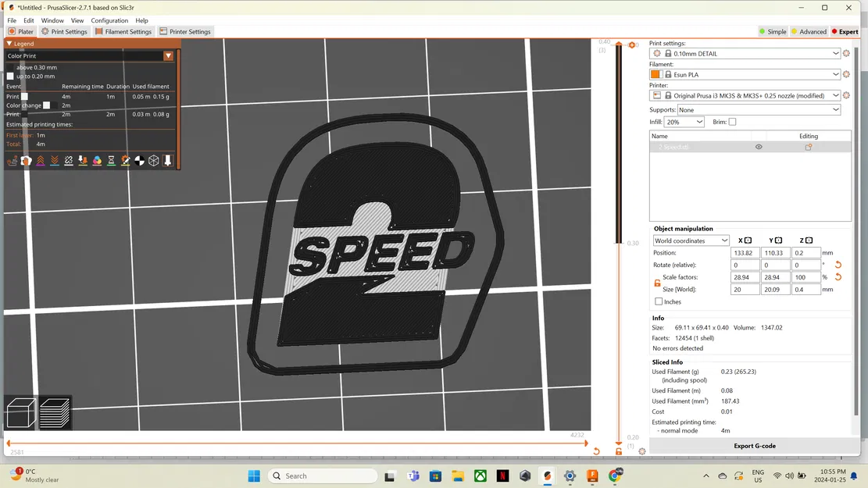Toggle center of gravity marker icon
This screenshot has height=488, width=868.
click(x=140, y=160)
